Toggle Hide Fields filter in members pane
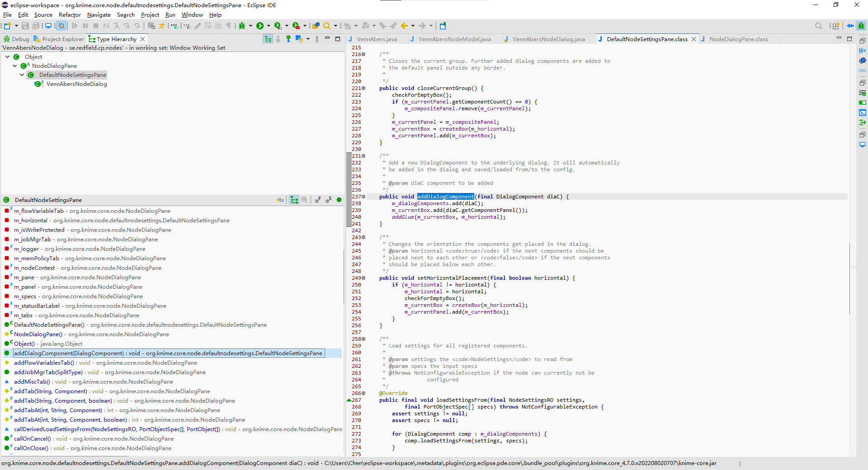 pyautogui.click(x=318, y=200)
